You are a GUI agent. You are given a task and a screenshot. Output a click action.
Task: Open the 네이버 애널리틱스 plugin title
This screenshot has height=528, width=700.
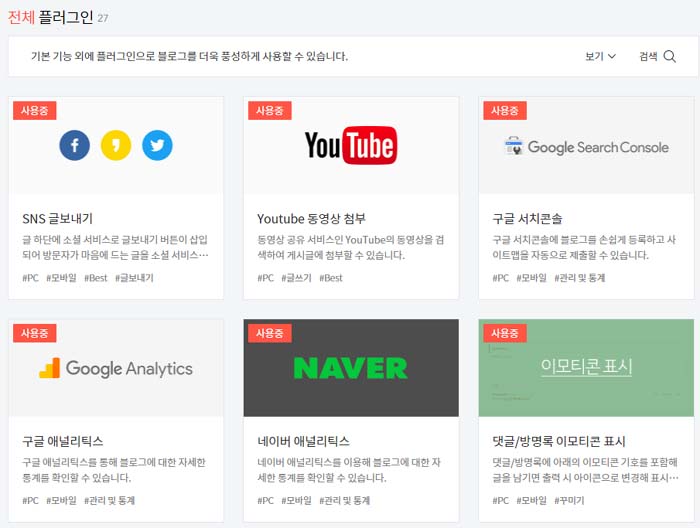(x=303, y=441)
